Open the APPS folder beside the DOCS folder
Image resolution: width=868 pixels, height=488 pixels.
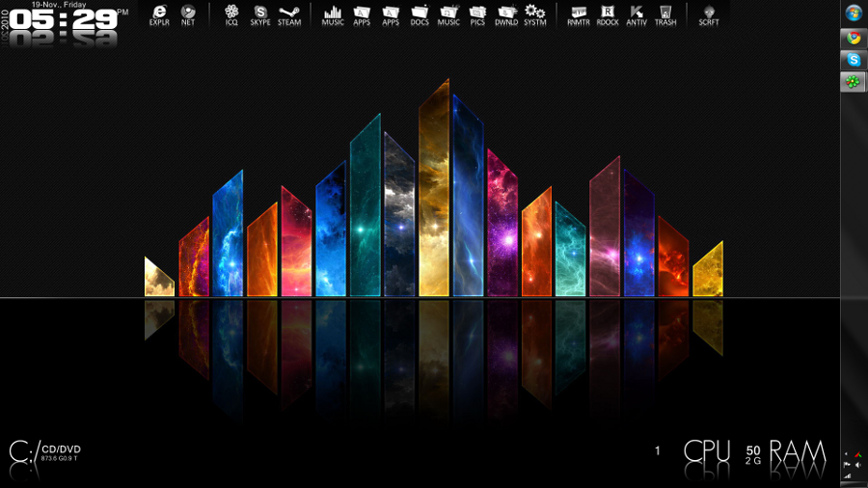(x=391, y=14)
